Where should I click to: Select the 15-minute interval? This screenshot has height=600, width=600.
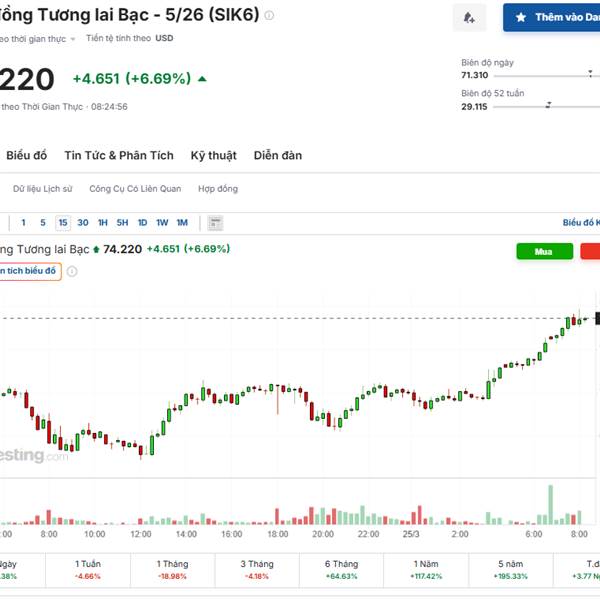(x=63, y=223)
